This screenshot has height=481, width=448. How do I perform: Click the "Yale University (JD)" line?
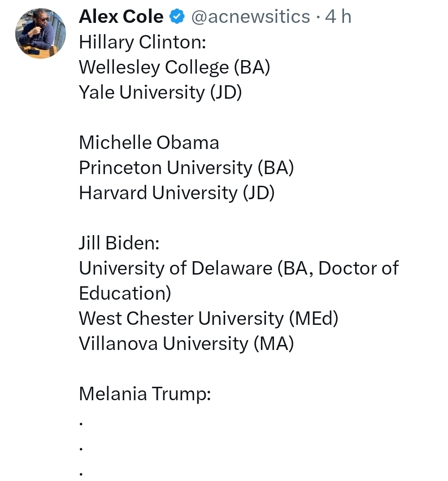(160, 92)
